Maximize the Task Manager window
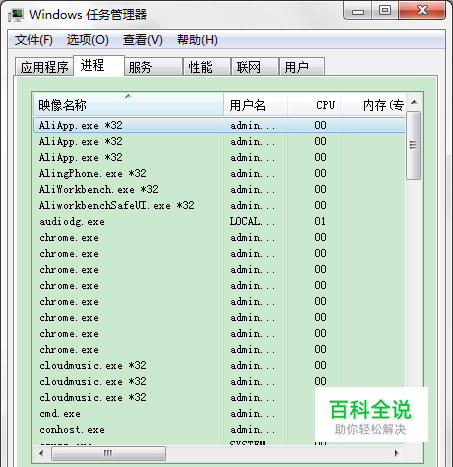 (385, 11)
